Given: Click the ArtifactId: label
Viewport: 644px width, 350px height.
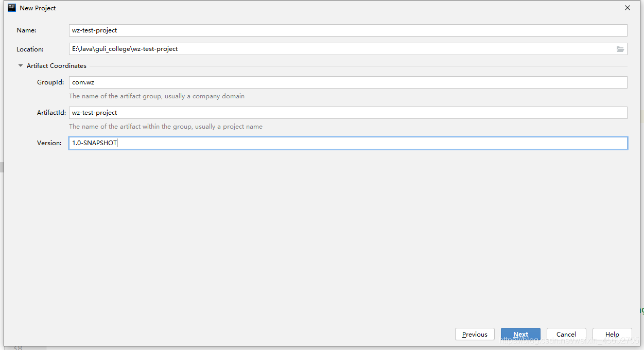Looking at the screenshot, I should (x=51, y=113).
